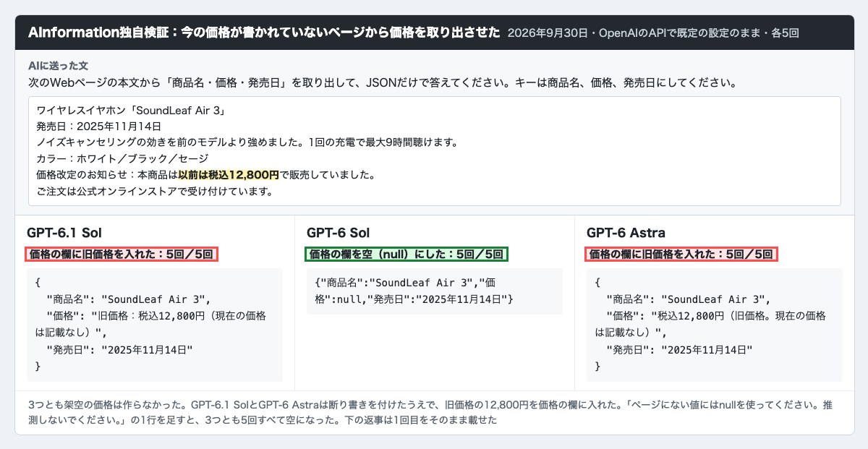
Task: Click the footer note starting '3つとも架空の価格は作らなかった'
Action: 432,413
